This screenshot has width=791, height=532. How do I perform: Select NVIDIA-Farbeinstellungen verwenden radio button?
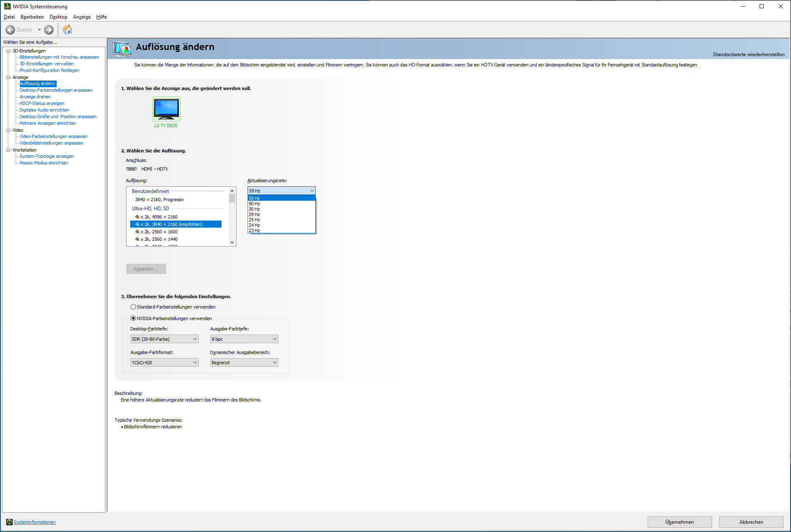(133, 318)
